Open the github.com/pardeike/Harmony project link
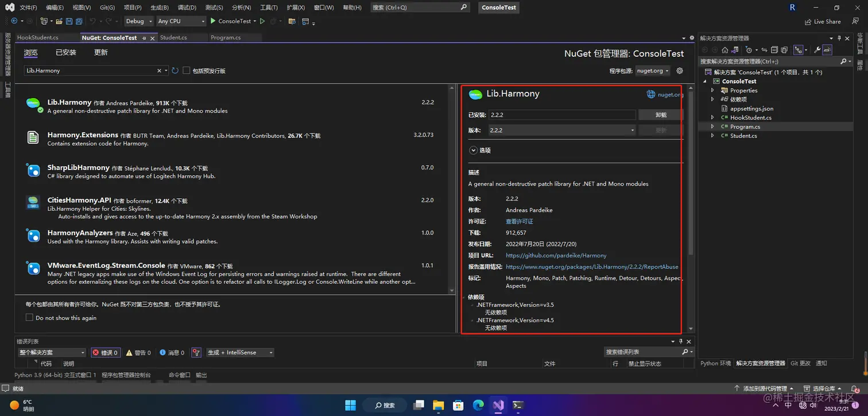This screenshot has height=416, width=868. (556, 255)
